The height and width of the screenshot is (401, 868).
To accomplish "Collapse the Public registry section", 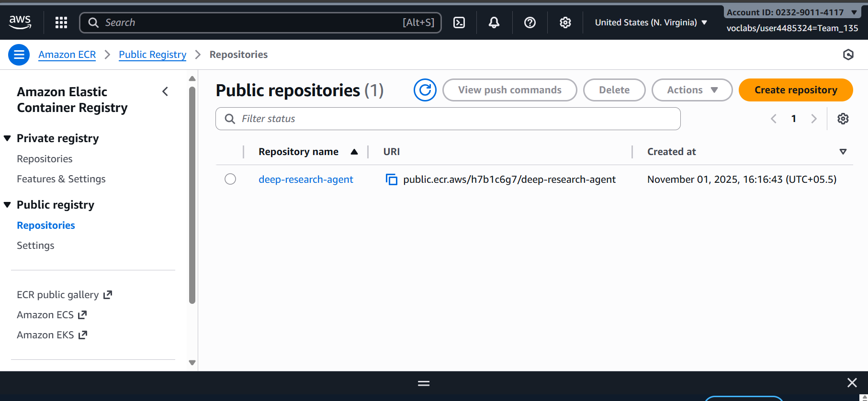I will point(7,205).
